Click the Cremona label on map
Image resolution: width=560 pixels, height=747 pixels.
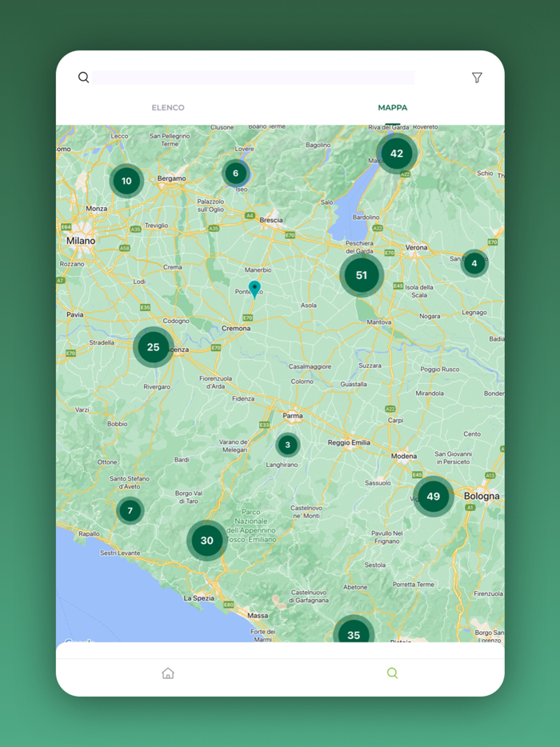click(x=236, y=328)
